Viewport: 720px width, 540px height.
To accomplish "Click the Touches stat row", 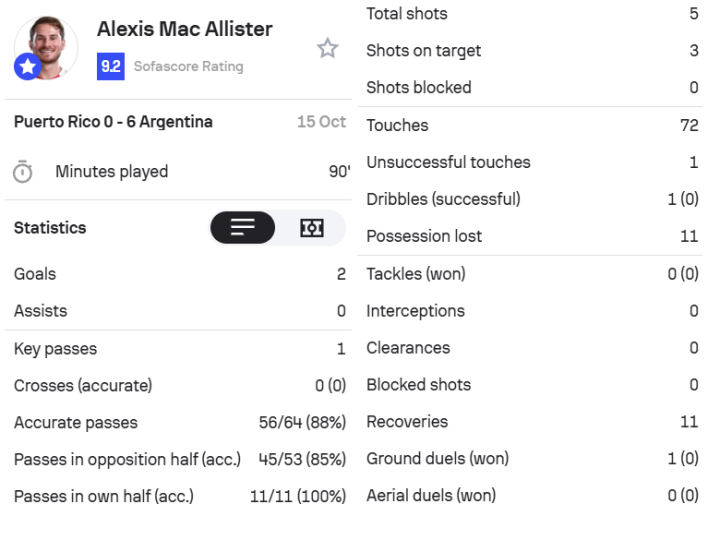I will click(531, 125).
